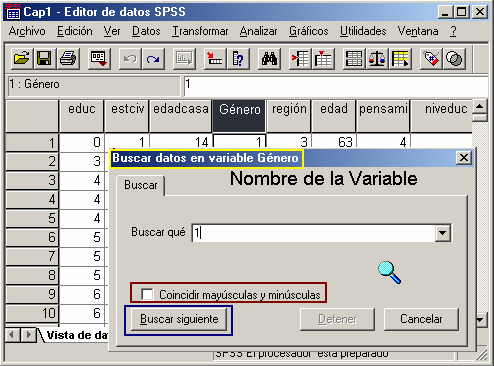Open the Utilidades menu
The width and height of the screenshot is (494, 366).
coord(363,31)
